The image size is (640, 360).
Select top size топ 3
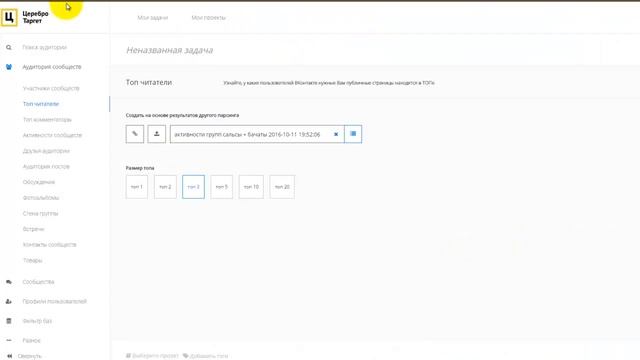[193, 187]
